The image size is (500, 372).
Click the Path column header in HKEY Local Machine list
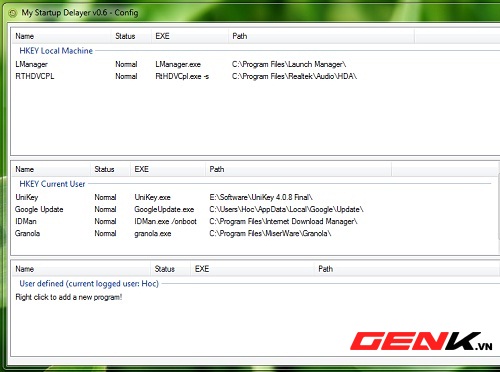[321, 36]
